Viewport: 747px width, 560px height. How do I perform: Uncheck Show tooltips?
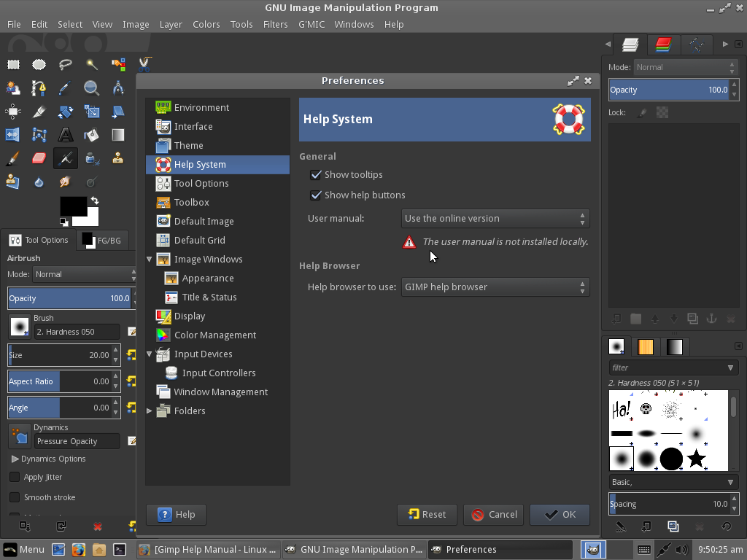[316, 175]
